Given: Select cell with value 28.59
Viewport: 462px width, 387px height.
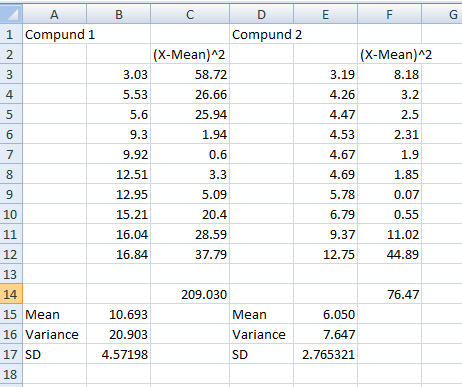Looking at the screenshot, I should [x=190, y=234].
